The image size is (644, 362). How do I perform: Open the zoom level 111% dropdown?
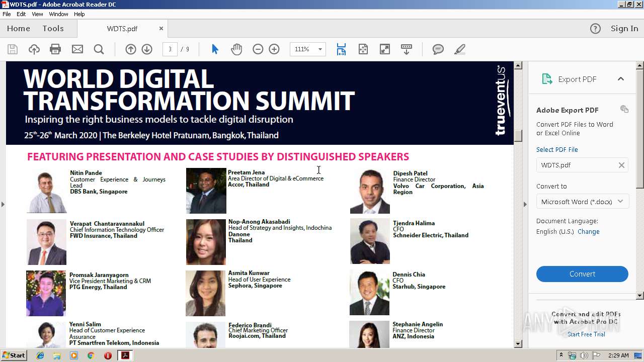(x=320, y=49)
